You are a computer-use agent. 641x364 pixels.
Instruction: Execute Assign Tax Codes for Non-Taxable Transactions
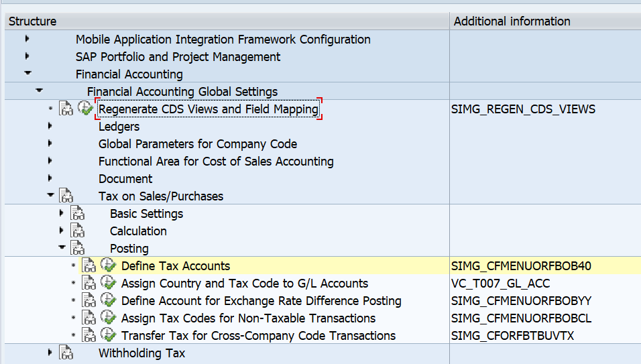(x=109, y=318)
